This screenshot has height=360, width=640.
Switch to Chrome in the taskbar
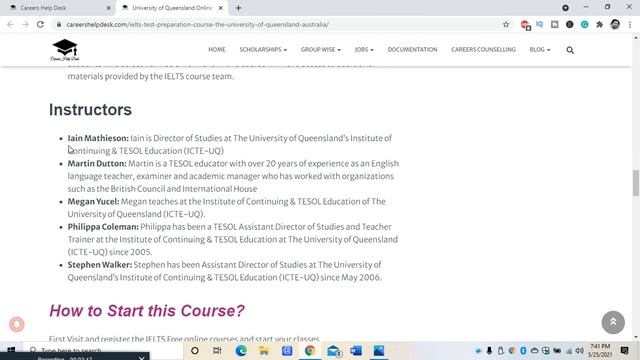(310, 351)
